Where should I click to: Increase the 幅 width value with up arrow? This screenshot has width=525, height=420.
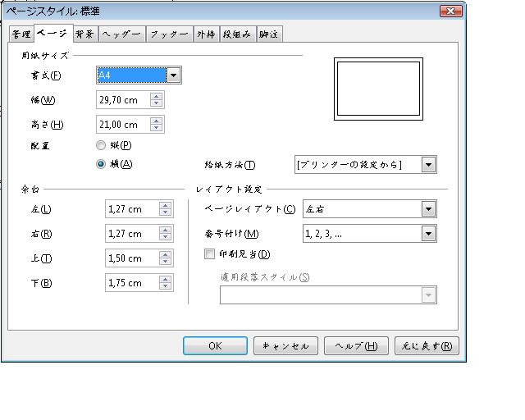tap(157, 96)
